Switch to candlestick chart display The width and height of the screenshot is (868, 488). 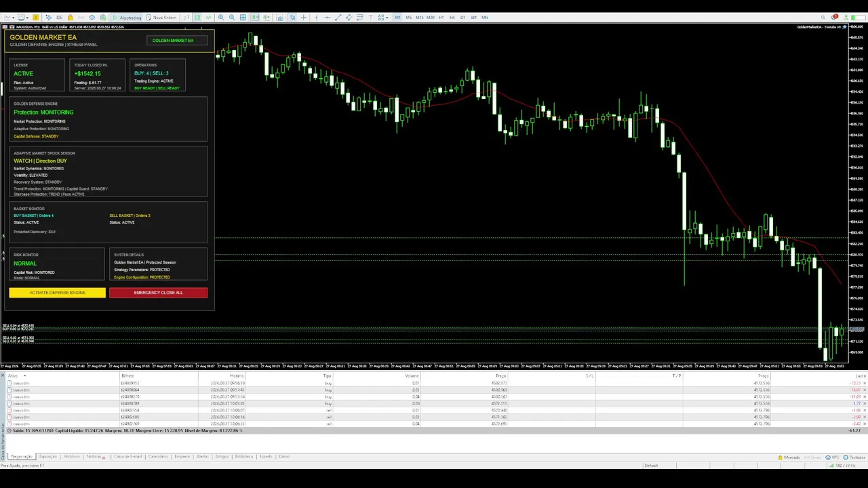coord(197,18)
